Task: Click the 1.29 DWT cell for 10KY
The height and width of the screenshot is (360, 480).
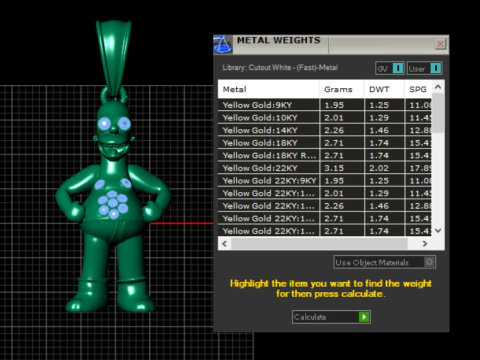Action: point(384,118)
